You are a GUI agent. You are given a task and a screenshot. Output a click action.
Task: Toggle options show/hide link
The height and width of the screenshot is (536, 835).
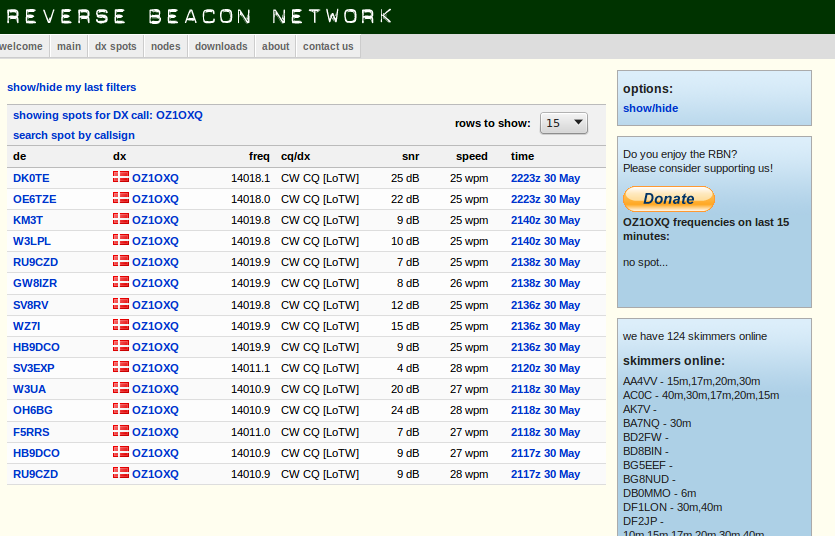coord(651,108)
